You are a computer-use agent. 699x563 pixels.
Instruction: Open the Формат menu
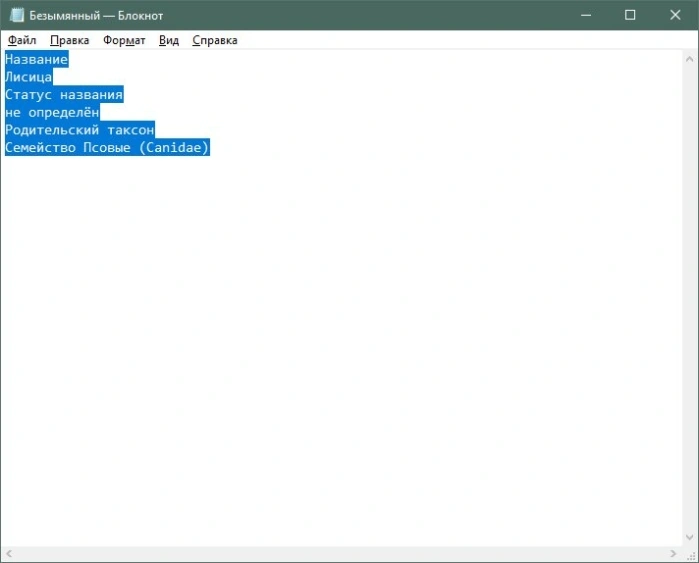124,40
